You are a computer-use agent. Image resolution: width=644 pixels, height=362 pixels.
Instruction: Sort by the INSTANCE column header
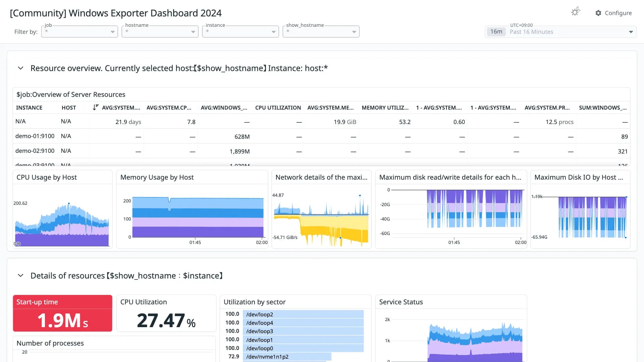click(x=29, y=108)
